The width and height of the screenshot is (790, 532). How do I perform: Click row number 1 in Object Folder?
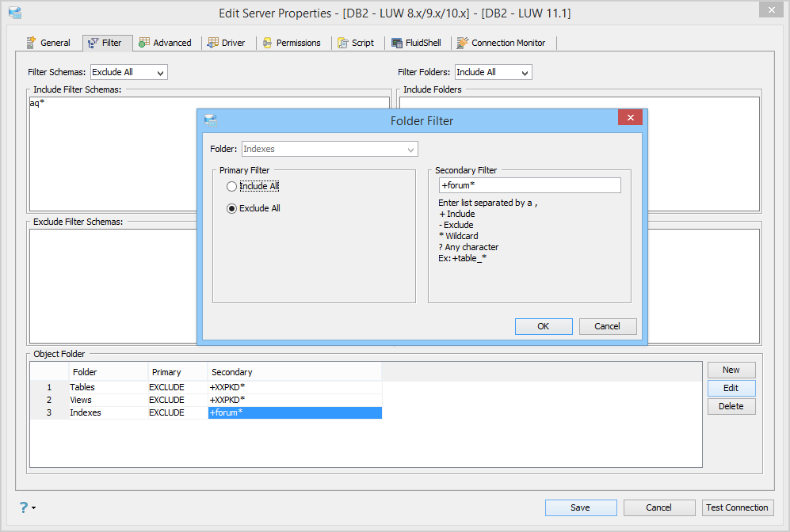[x=49, y=387]
